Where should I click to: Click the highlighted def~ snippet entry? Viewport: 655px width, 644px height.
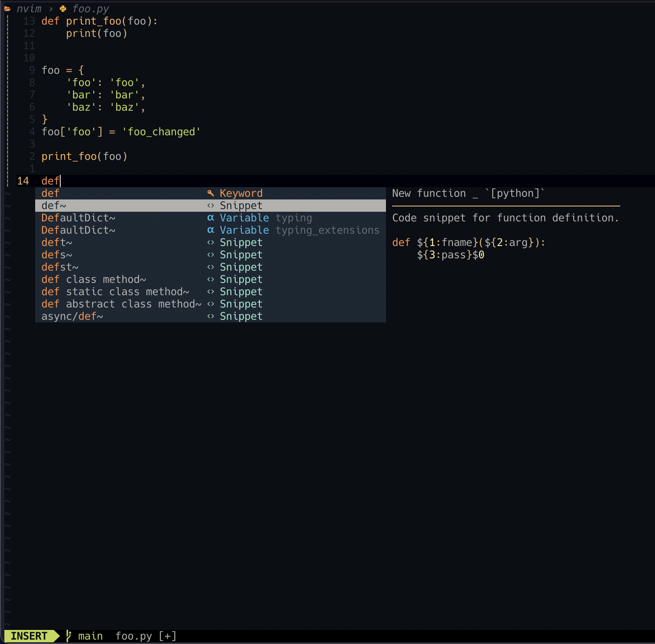click(x=54, y=205)
